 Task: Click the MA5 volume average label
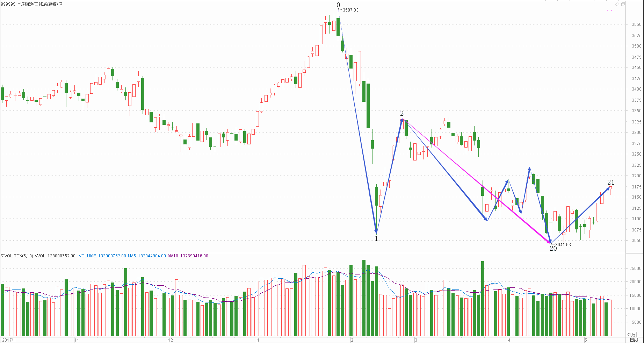coord(147,256)
